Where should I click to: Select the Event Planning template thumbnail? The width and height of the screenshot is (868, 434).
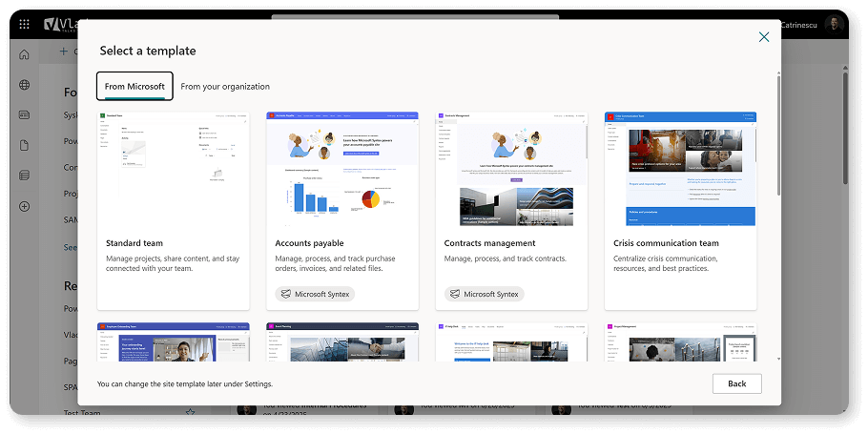pos(342,342)
